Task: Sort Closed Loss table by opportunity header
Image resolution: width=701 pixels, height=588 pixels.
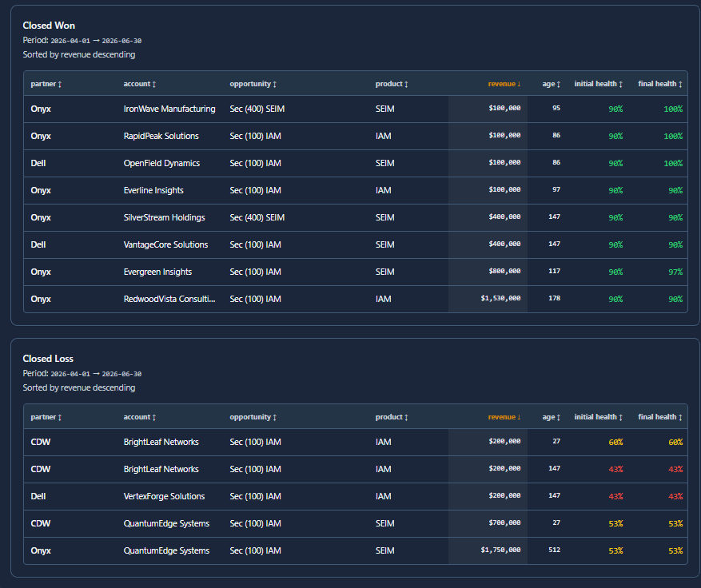Action: tap(253, 417)
